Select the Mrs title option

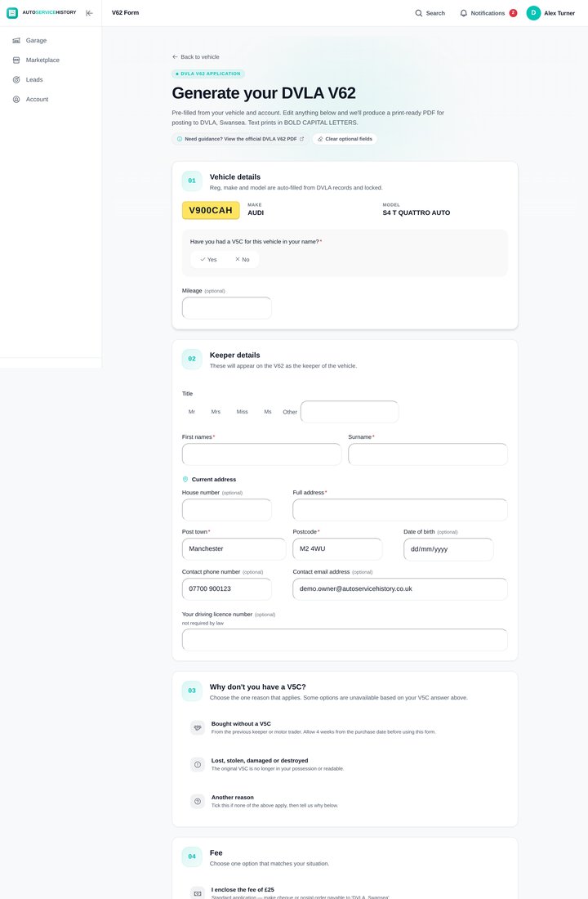click(x=216, y=412)
